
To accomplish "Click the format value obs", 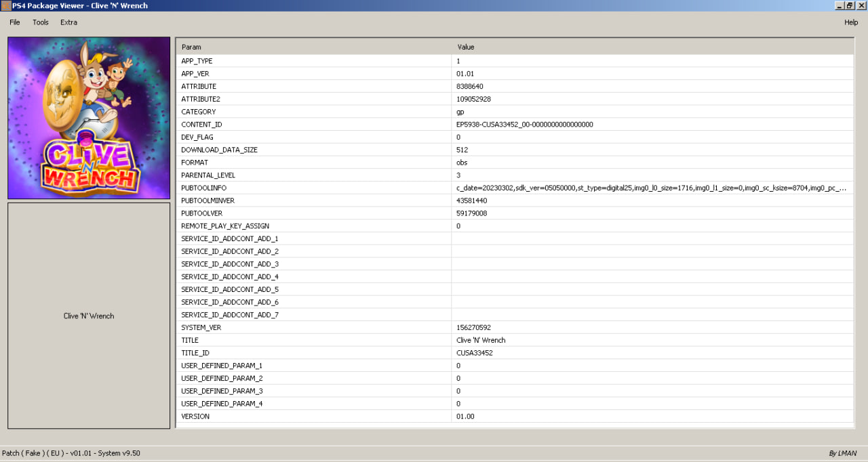I will pyautogui.click(x=462, y=163).
